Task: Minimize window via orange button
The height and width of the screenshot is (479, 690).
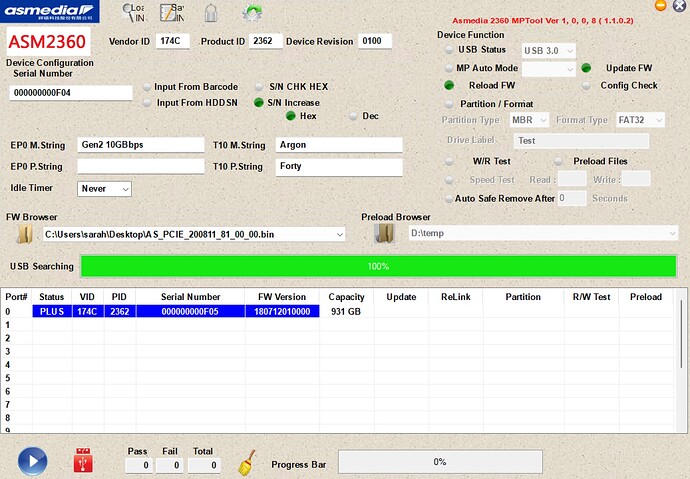Action: (x=661, y=5)
